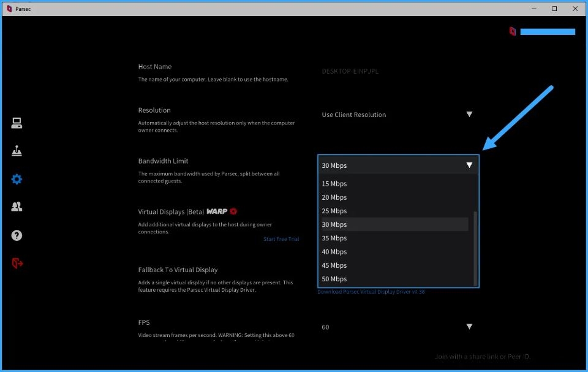
Task: Open the Help question mark icon
Action: coord(17,235)
